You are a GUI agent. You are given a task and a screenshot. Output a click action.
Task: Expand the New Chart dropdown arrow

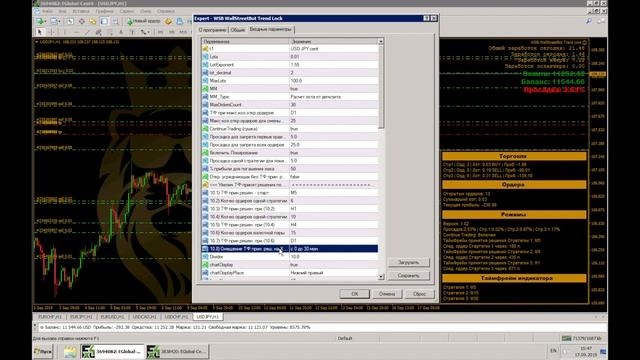[45, 21]
